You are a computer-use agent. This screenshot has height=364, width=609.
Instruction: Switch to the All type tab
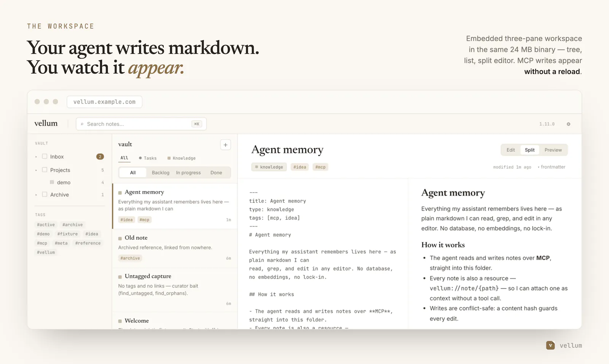point(124,158)
